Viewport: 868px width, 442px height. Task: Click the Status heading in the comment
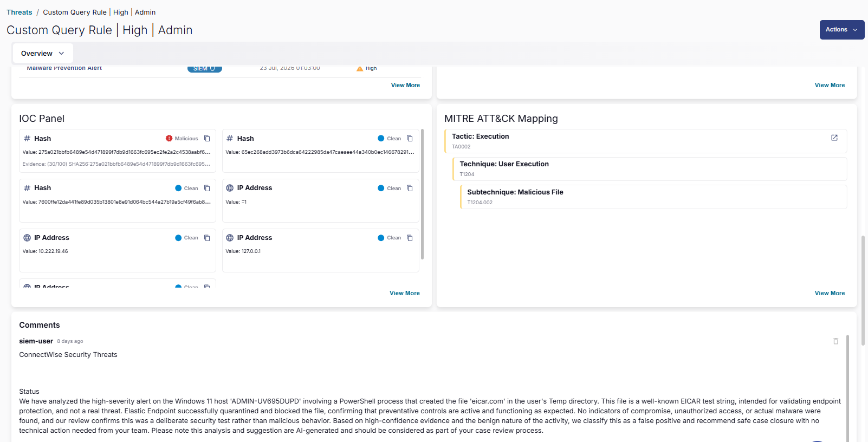pyautogui.click(x=29, y=392)
